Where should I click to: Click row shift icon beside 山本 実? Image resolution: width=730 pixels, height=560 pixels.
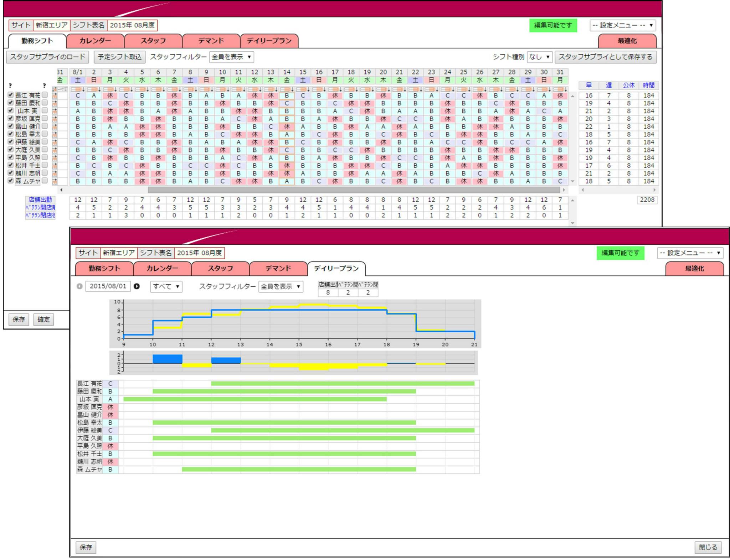pos(55,111)
